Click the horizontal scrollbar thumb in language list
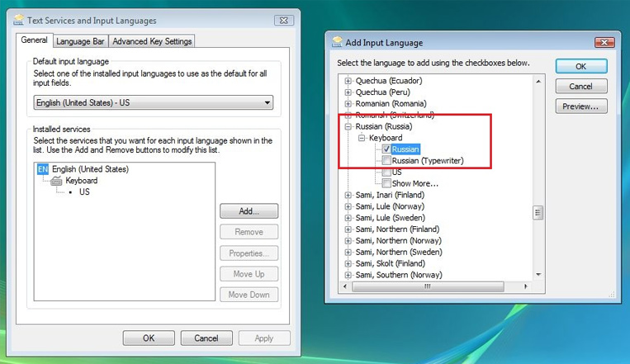 (x=428, y=286)
